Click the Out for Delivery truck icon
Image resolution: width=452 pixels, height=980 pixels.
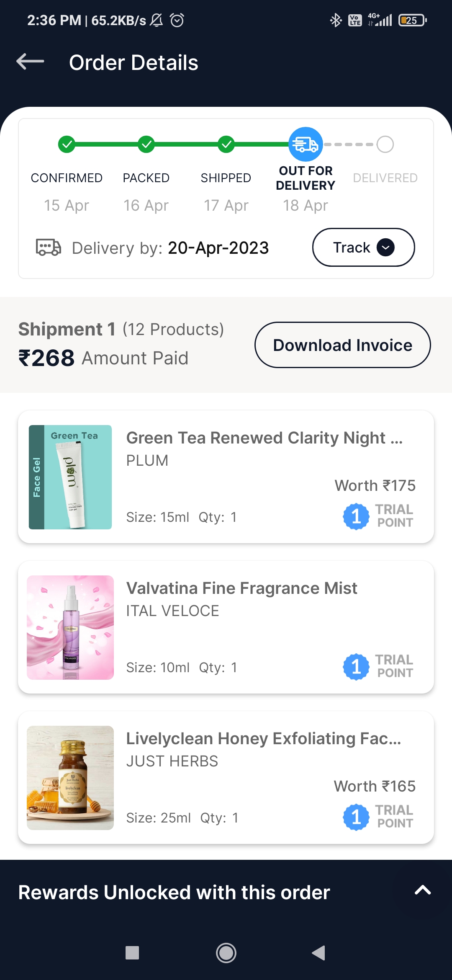click(306, 144)
